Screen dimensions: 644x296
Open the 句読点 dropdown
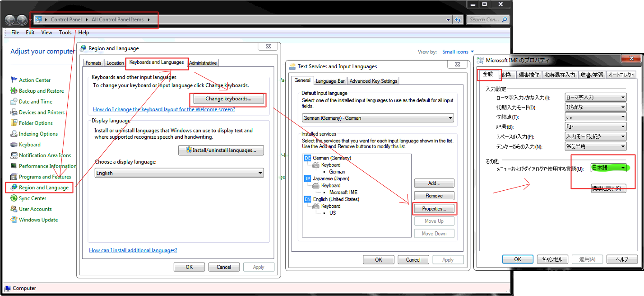[x=596, y=117]
